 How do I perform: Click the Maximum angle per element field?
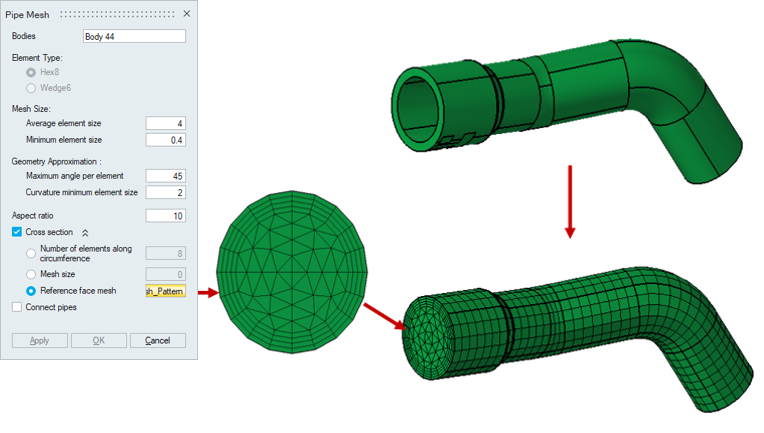(166, 176)
